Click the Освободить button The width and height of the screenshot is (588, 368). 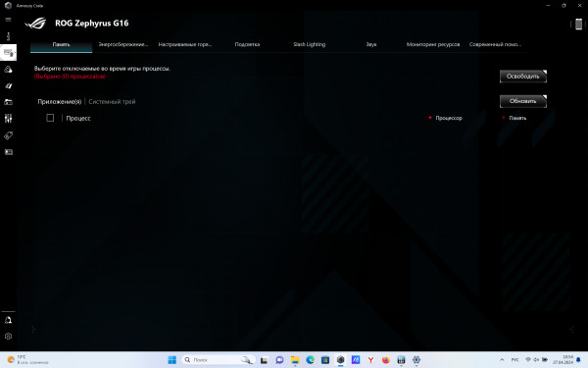[x=522, y=77]
